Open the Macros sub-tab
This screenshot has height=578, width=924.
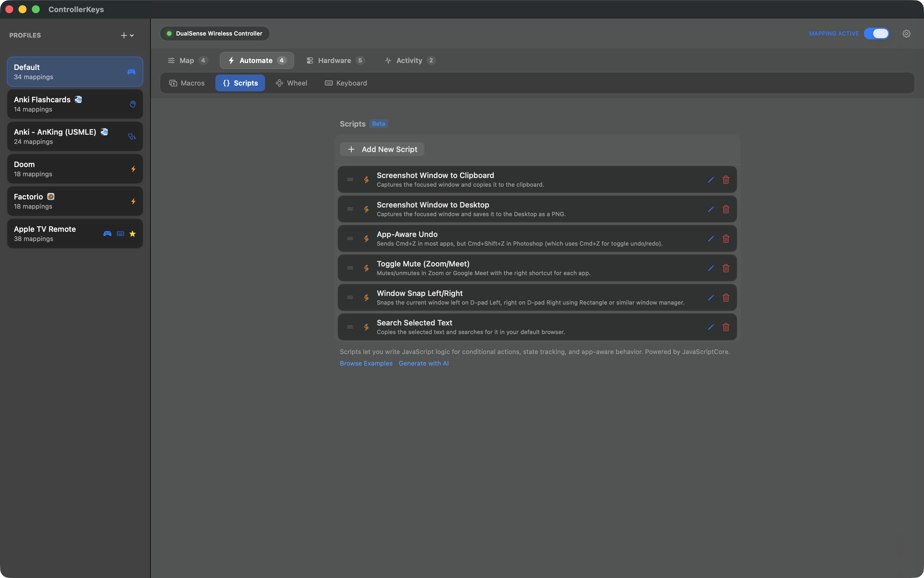187,83
